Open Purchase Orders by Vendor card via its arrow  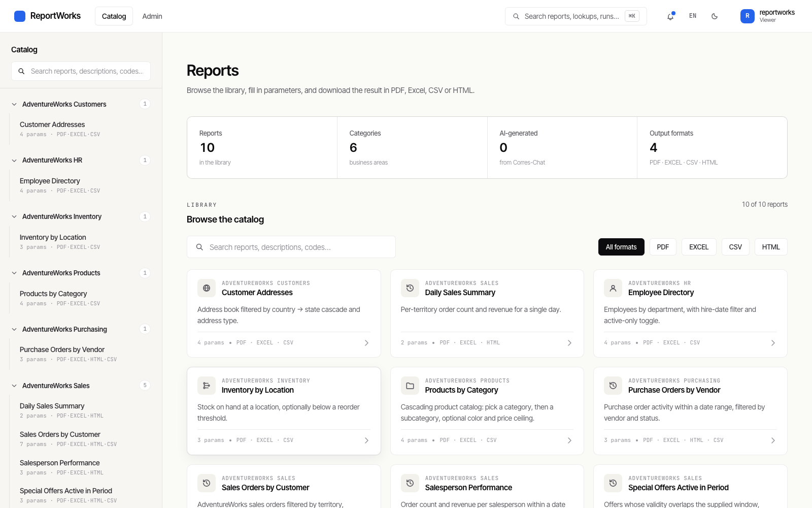[x=773, y=440]
